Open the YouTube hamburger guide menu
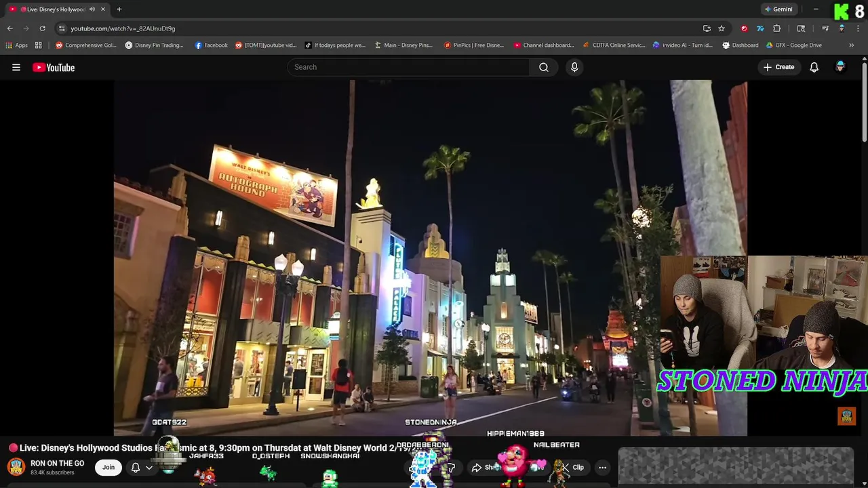 pos(16,67)
